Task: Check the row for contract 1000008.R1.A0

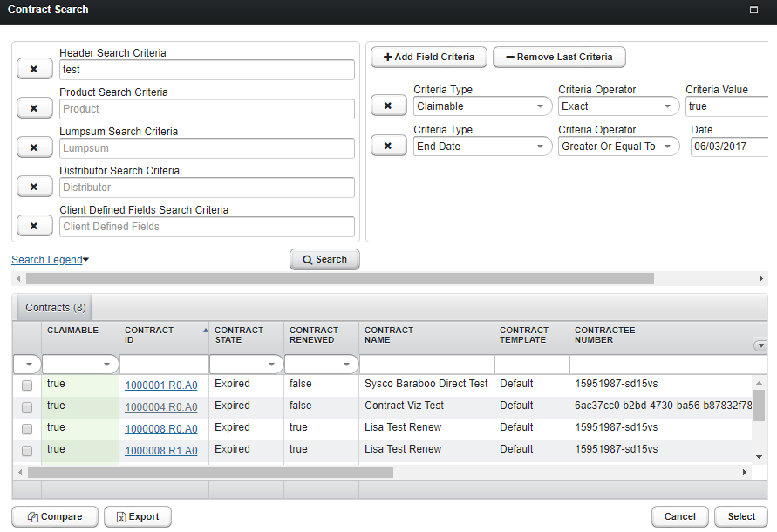Action: [x=27, y=451]
